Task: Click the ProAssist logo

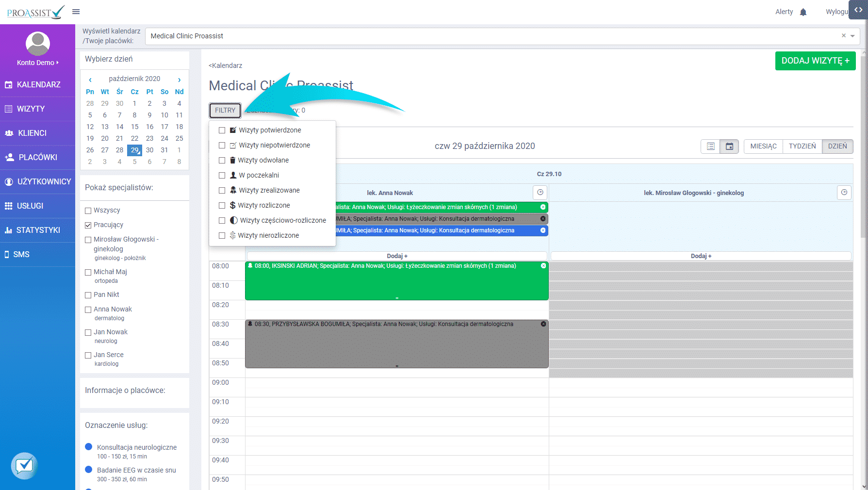Action: pyautogui.click(x=36, y=12)
